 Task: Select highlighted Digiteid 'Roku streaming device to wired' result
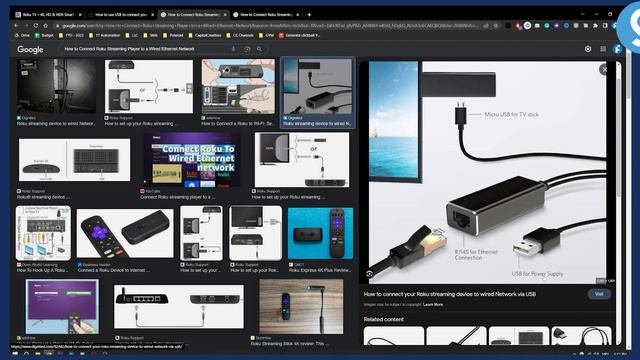(x=318, y=92)
